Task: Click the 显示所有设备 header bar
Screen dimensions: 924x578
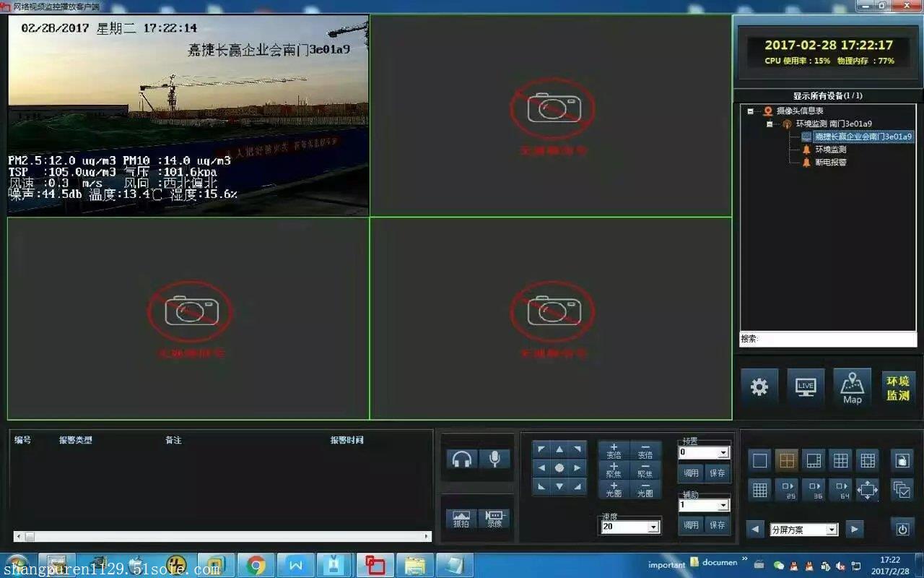Action: click(828, 95)
